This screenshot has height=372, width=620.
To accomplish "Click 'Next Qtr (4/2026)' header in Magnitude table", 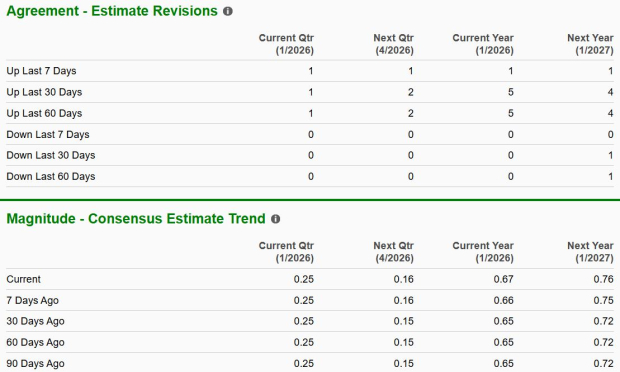I will point(393,252).
